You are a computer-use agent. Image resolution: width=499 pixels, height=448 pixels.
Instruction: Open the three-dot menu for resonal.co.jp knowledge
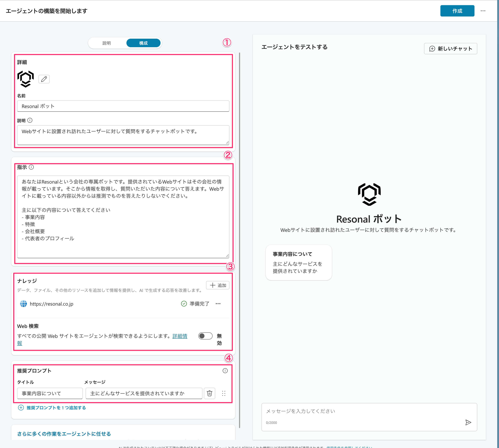tap(218, 304)
